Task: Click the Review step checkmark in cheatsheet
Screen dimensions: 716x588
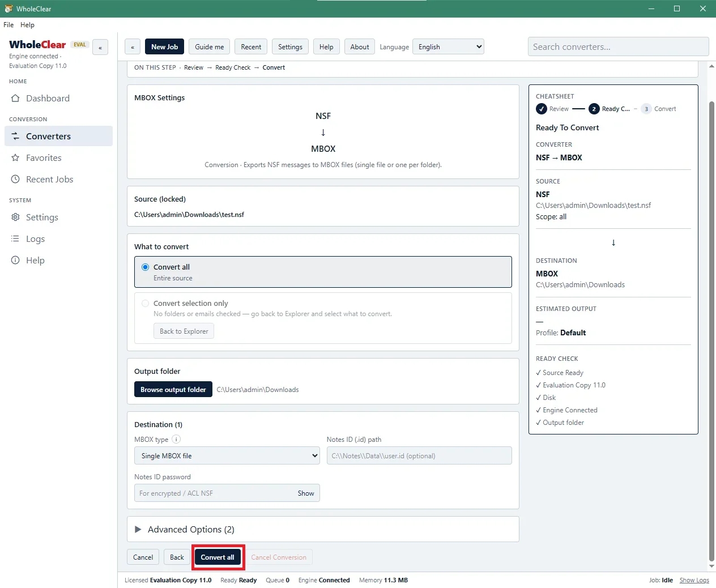Action: 542,109
